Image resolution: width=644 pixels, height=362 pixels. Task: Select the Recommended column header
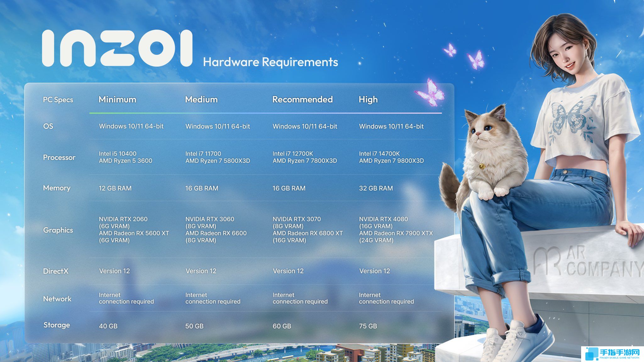pyautogui.click(x=303, y=100)
